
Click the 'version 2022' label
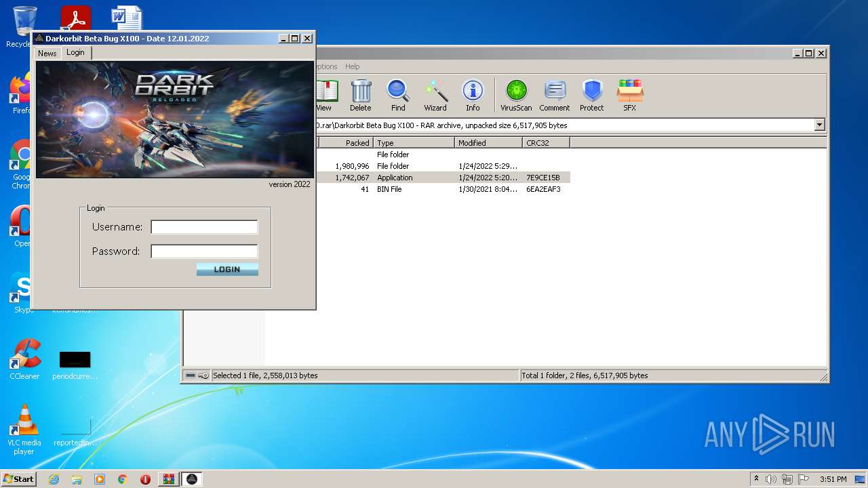[x=290, y=184]
